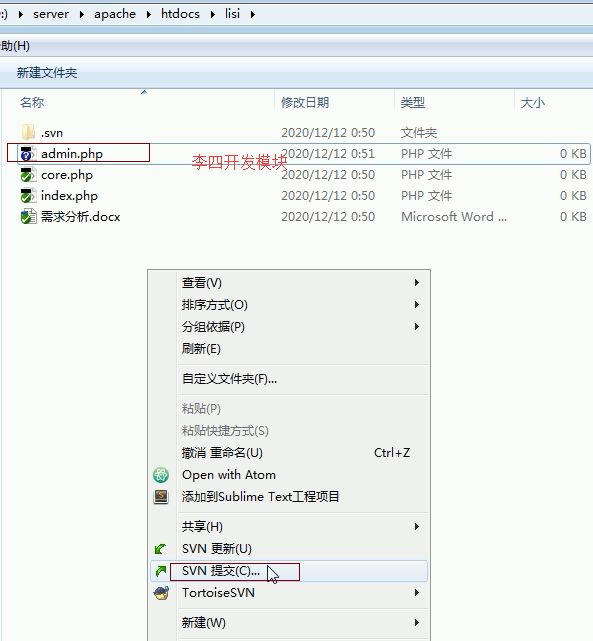This screenshot has height=641, width=593.
Task: Choose SVN 更新(U) from context menu
Action: click(x=289, y=549)
